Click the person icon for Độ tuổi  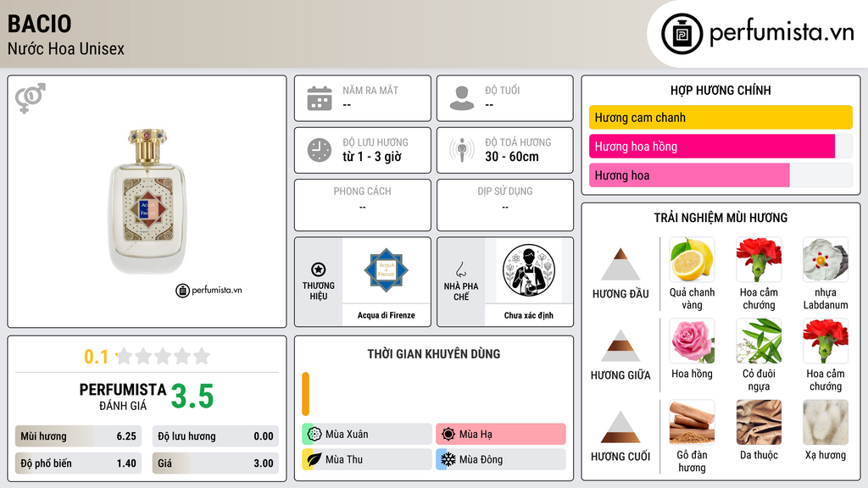pyautogui.click(x=462, y=98)
